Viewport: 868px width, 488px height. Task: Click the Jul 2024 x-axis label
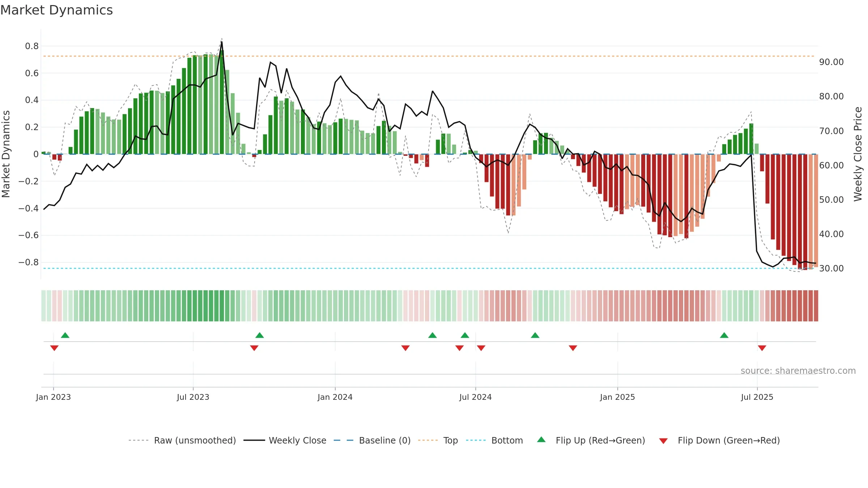476,397
